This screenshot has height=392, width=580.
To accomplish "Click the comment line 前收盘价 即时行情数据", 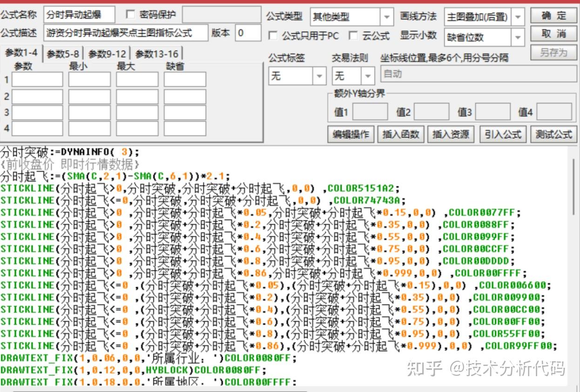I will pyautogui.click(x=70, y=164).
